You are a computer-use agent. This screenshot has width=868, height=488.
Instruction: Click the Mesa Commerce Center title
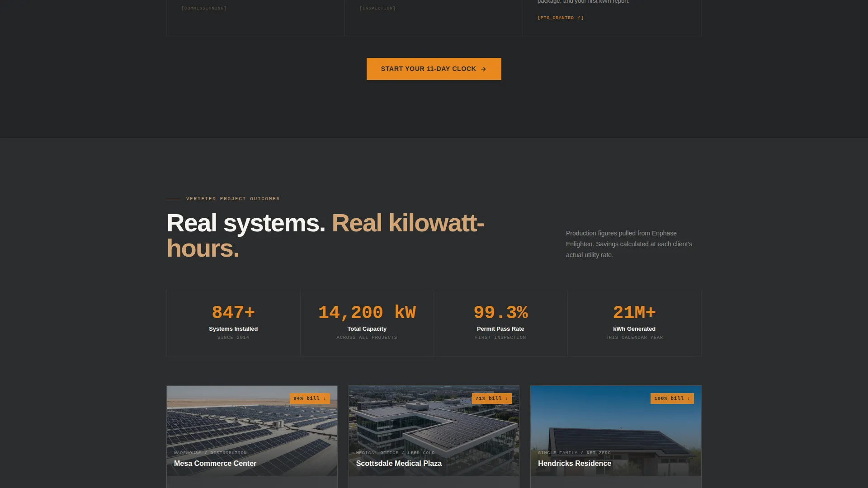click(215, 464)
